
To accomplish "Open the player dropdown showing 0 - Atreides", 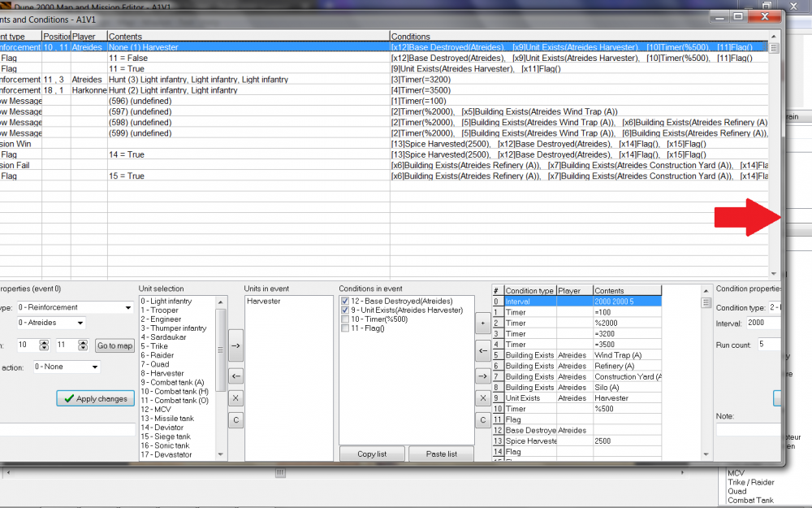I will [x=50, y=323].
